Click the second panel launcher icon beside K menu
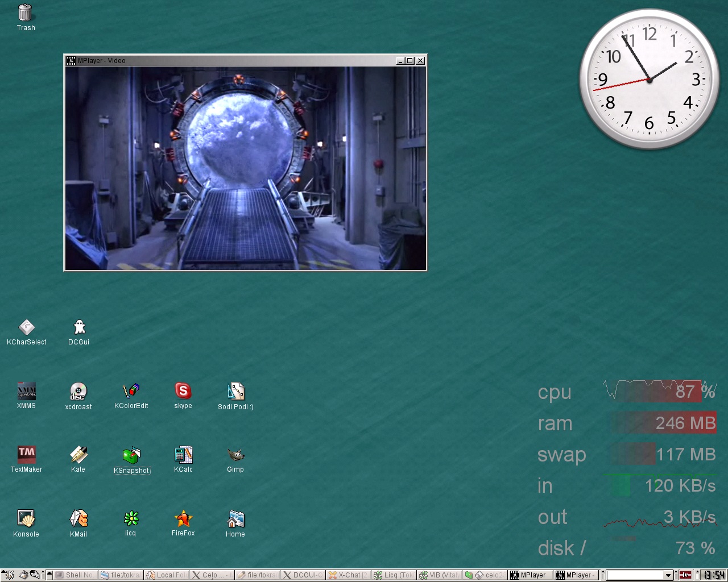Screen dimensions: 728x582 point(23,575)
